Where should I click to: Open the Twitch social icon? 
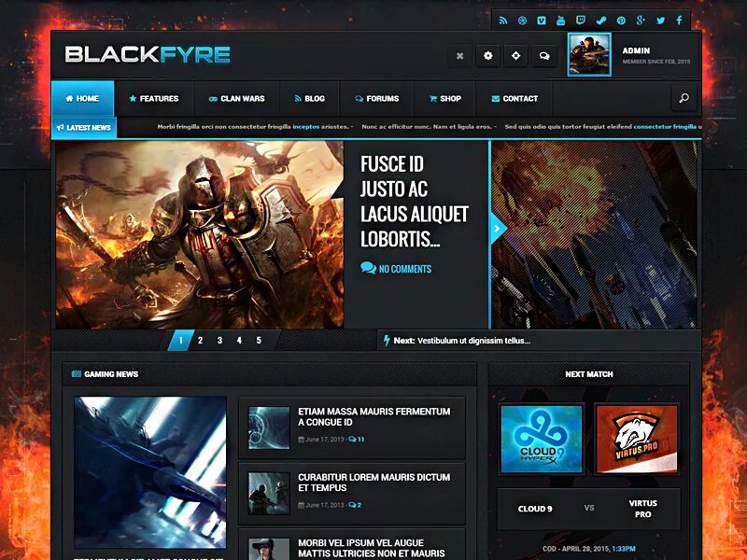click(581, 21)
